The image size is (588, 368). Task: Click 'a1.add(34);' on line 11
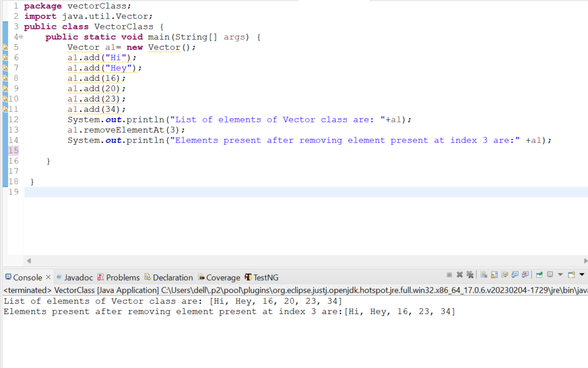click(x=96, y=109)
